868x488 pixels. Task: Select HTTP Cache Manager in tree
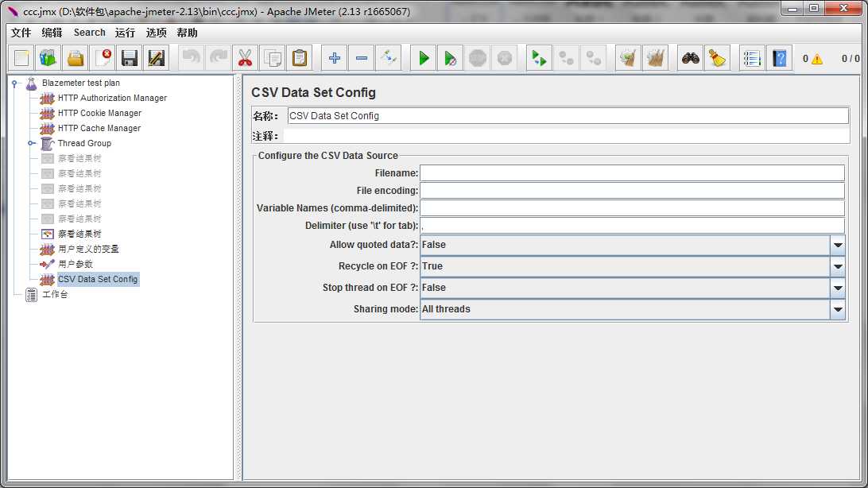99,128
